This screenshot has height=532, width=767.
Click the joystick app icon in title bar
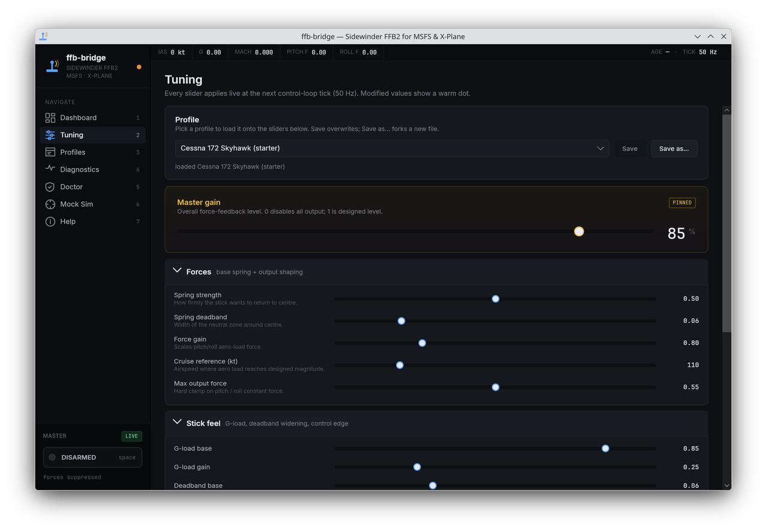pos(44,37)
